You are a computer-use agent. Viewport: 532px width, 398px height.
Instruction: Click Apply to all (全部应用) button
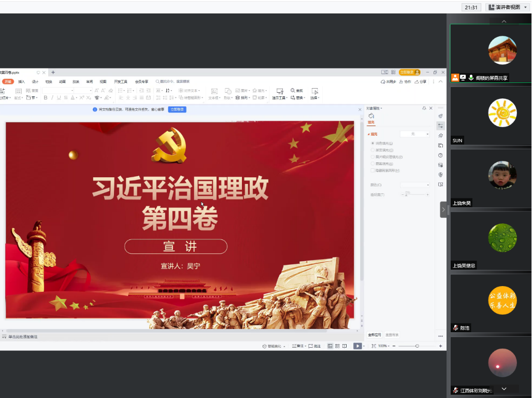[x=375, y=335]
